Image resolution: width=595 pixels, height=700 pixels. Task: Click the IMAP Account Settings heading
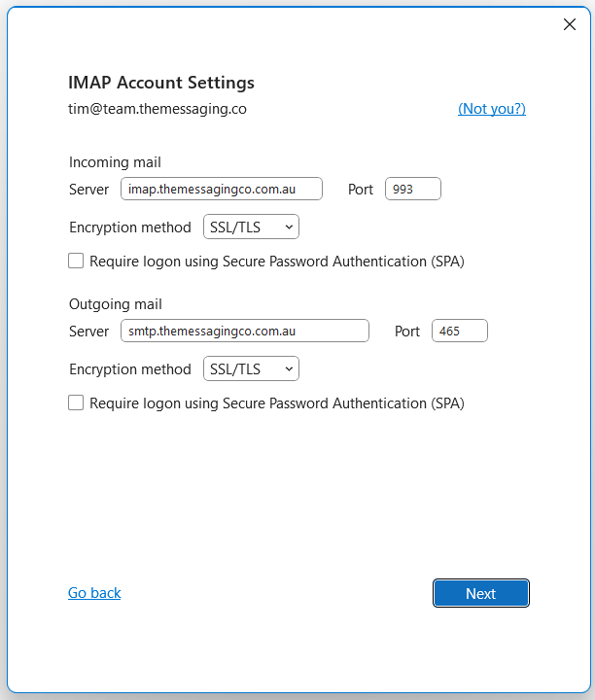pos(161,83)
